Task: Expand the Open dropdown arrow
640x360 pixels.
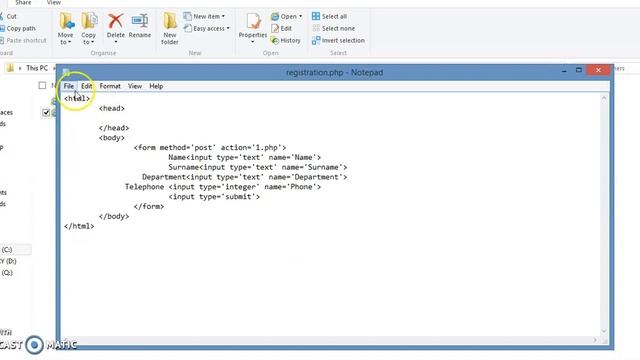Action: (300, 16)
